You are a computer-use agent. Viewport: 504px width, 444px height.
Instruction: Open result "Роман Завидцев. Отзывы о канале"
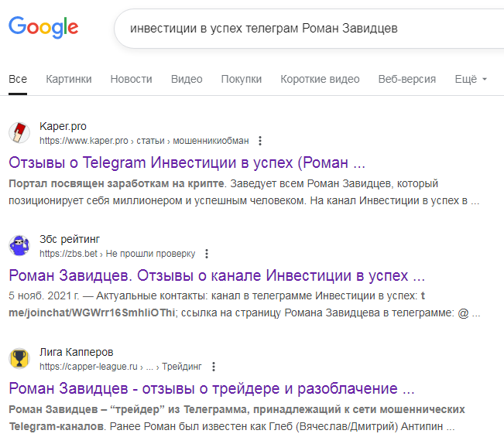point(217,276)
